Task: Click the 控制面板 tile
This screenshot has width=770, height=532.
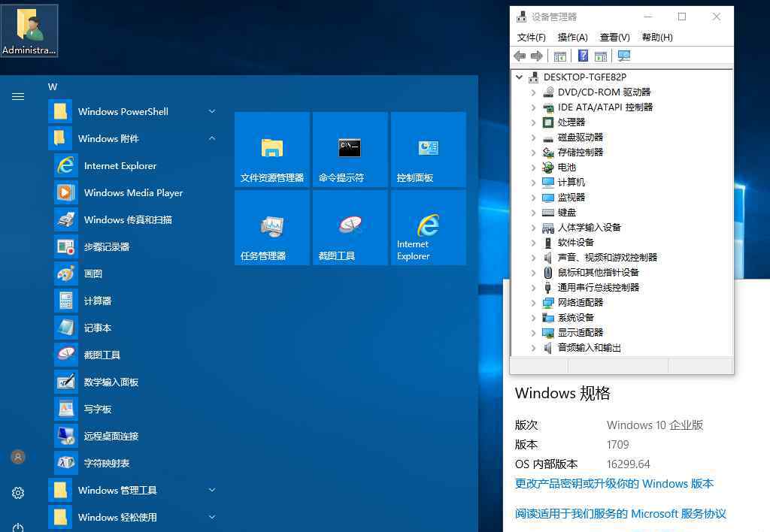Action: pyautogui.click(x=428, y=150)
